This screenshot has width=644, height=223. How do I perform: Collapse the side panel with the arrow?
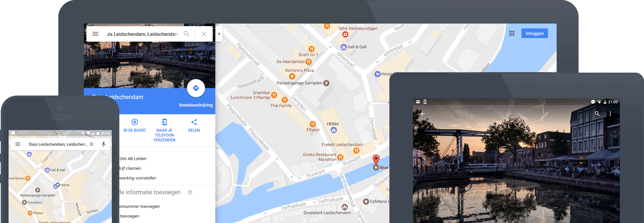219,34
